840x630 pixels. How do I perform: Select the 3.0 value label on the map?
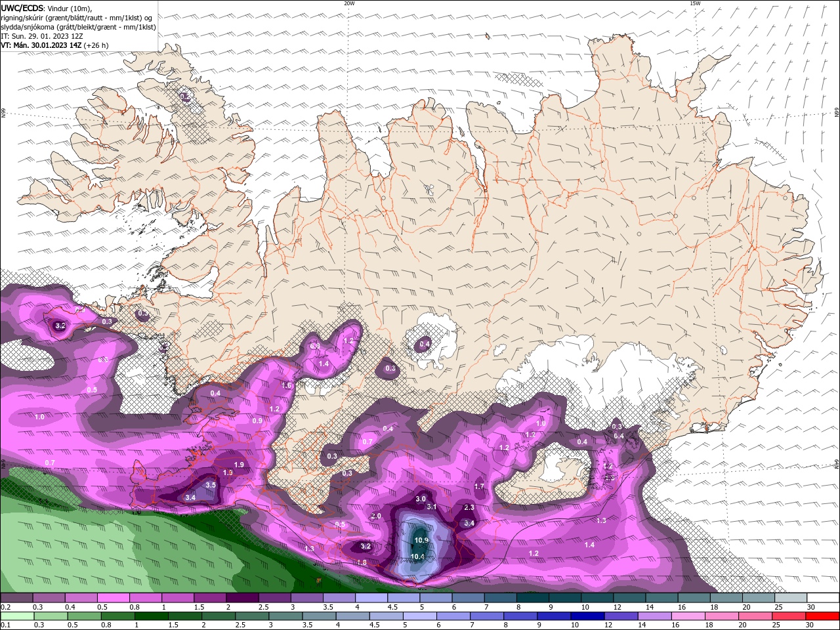[x=421, y=499]
